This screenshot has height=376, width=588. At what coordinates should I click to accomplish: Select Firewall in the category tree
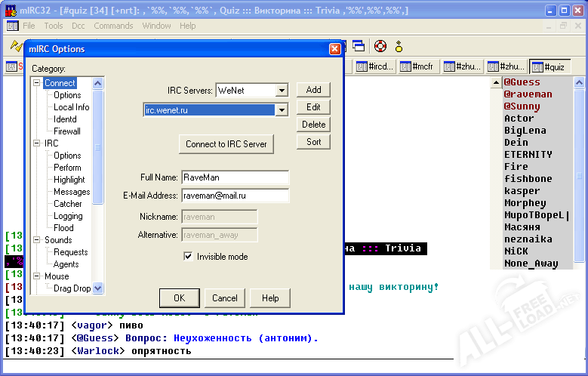click(67, 131)
